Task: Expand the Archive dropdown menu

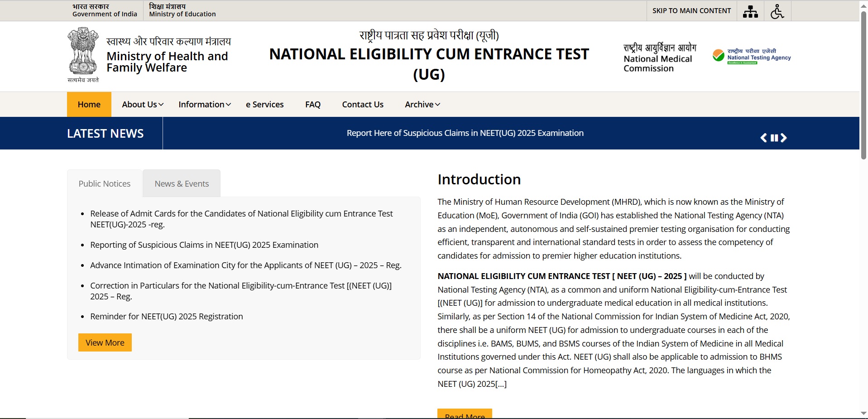Action: (x=422, y=105)
